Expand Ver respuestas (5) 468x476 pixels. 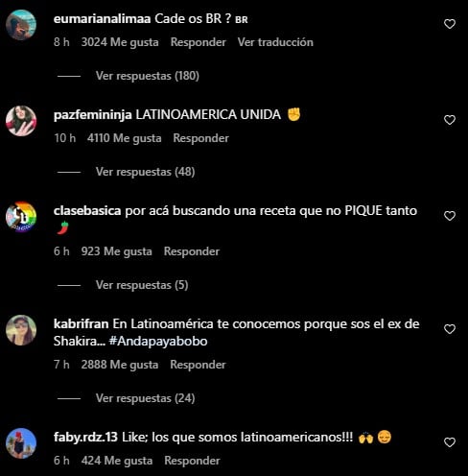pos(142,285)
